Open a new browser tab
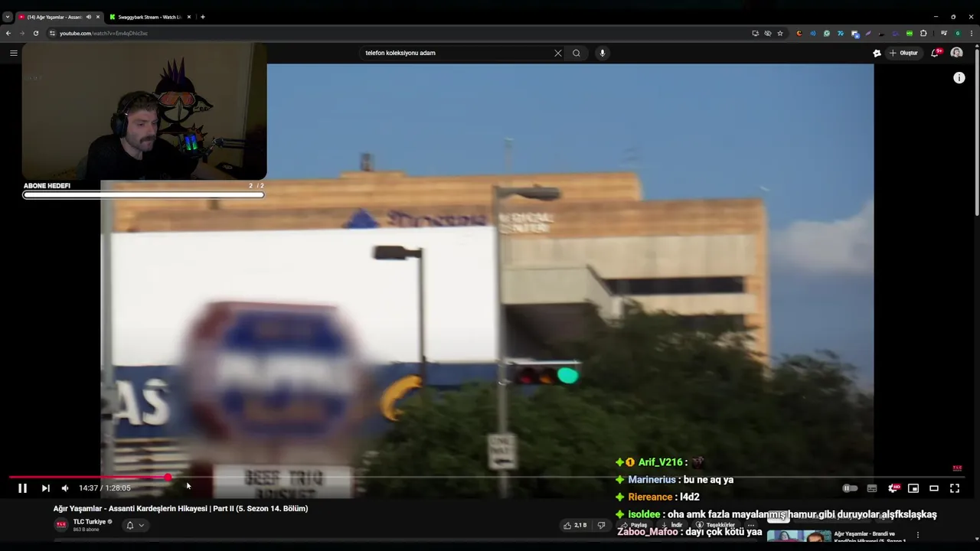The width and height of the screenshot is (980, 551). click(203, 17)
